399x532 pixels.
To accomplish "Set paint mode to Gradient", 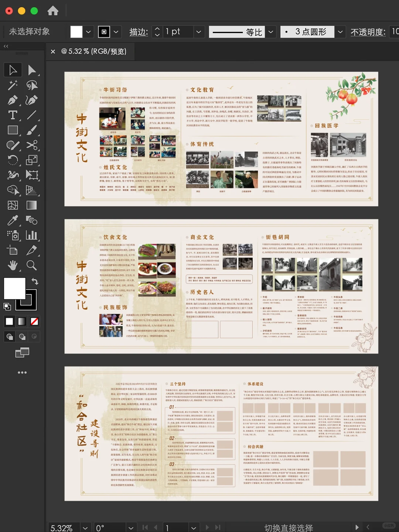I will pos(22,321).
